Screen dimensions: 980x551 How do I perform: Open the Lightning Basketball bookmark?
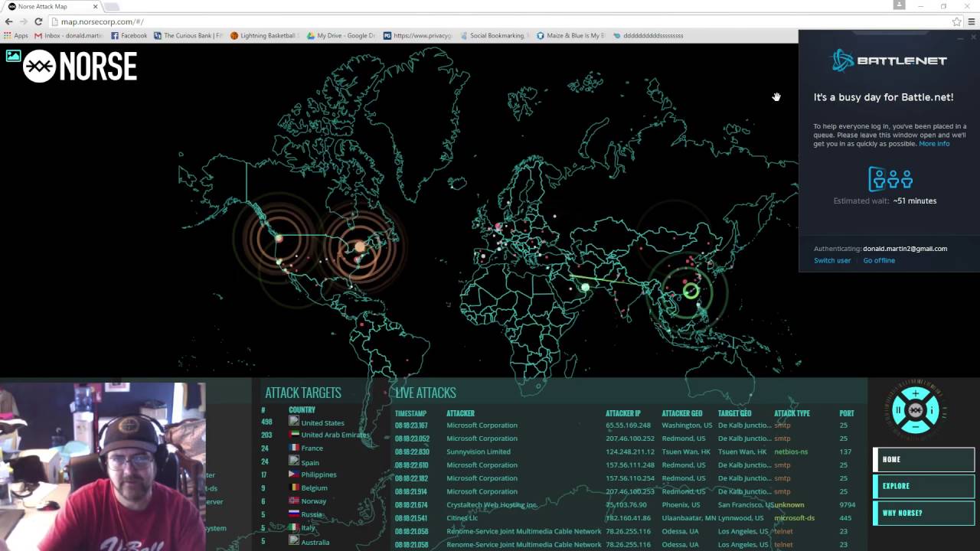pyautogui.click(x=265, y=35)
